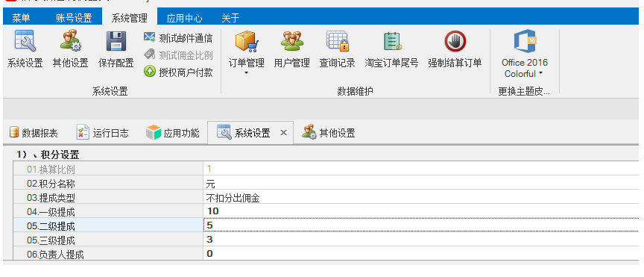This screenshot has height=277, width=644.
Task: Click the 数据报表 tab database icon
Action: pyautogui.click(x=14, y=133)
